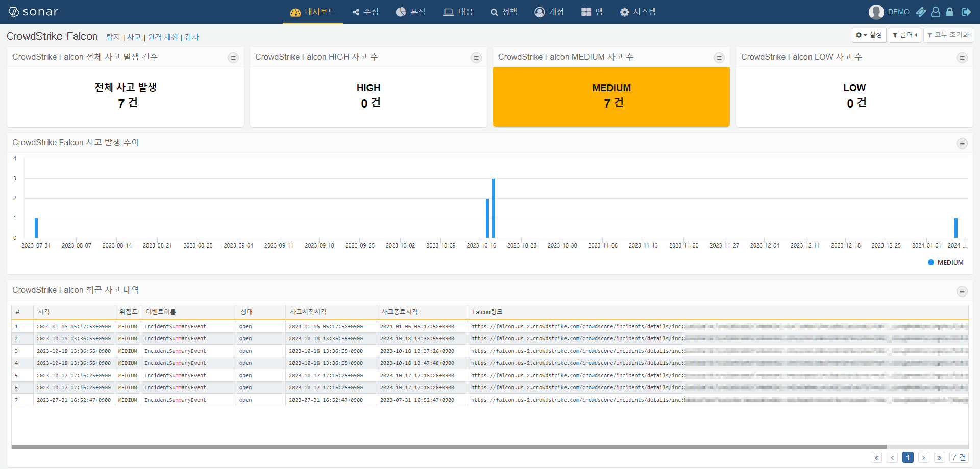980x469 pixels.
Task: Go to last page of table
Action: pos(940,457)
